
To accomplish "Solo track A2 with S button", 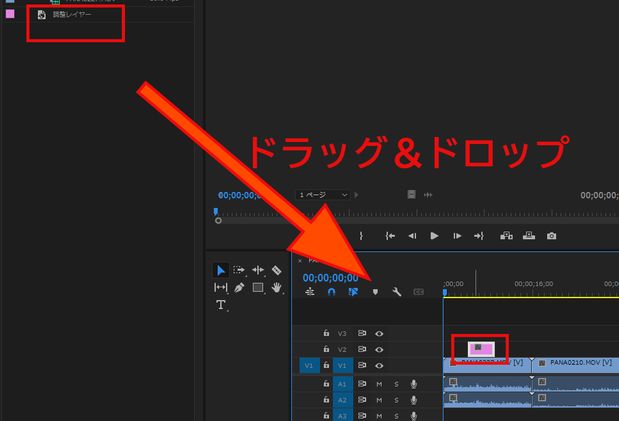I will (x=396, y=400).
